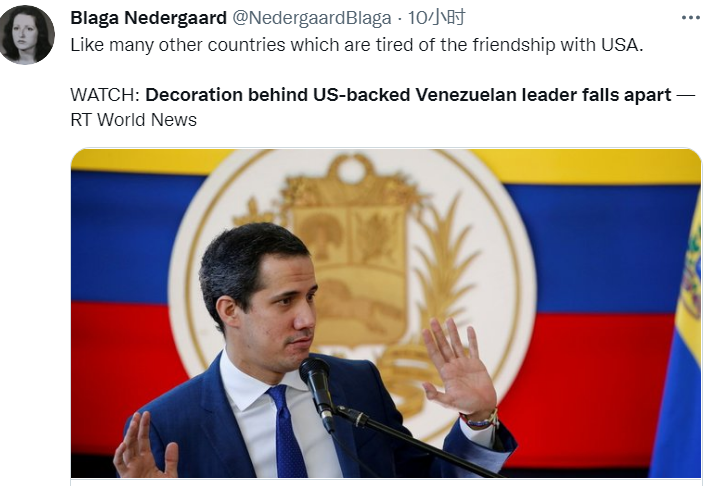Open the link card preview image
Image resolution: width=711 pixels, height=486 pixels.
386,313
